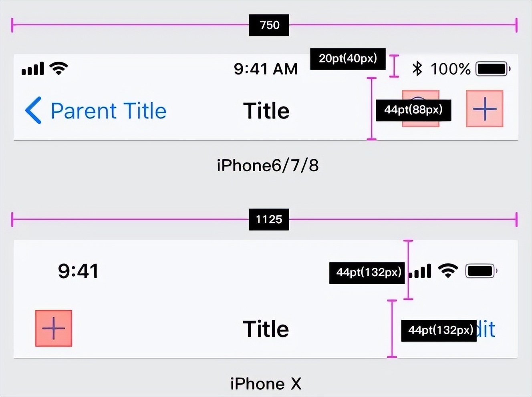Click the 750 width label
Viewport: 532px width, 397px height.
tap(269, 25)
